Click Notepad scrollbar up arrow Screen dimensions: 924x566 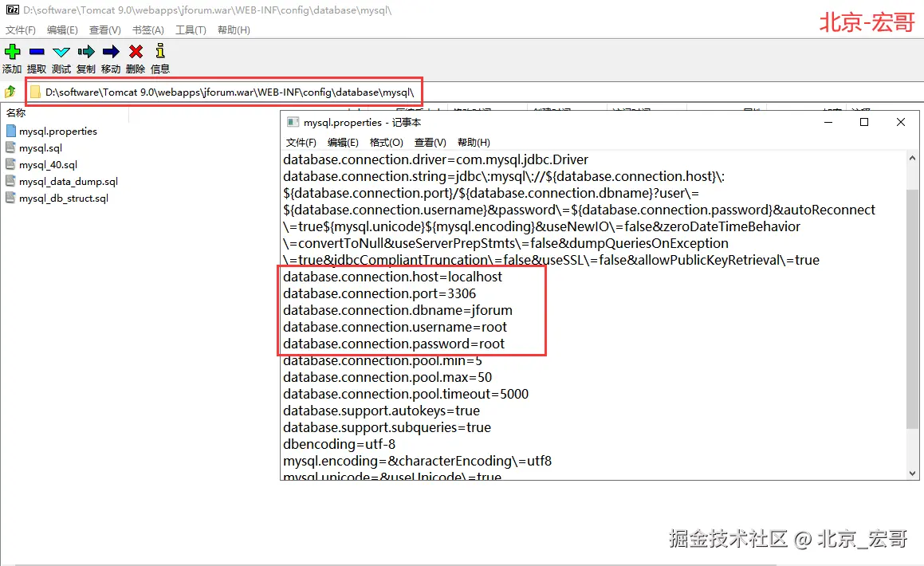click(912, 158)
